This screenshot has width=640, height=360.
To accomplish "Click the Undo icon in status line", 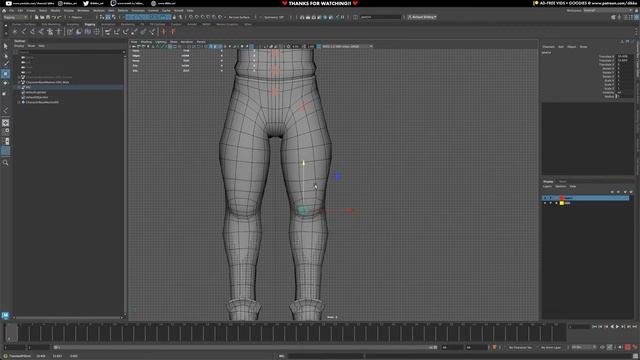I will (x=53, y=17).
